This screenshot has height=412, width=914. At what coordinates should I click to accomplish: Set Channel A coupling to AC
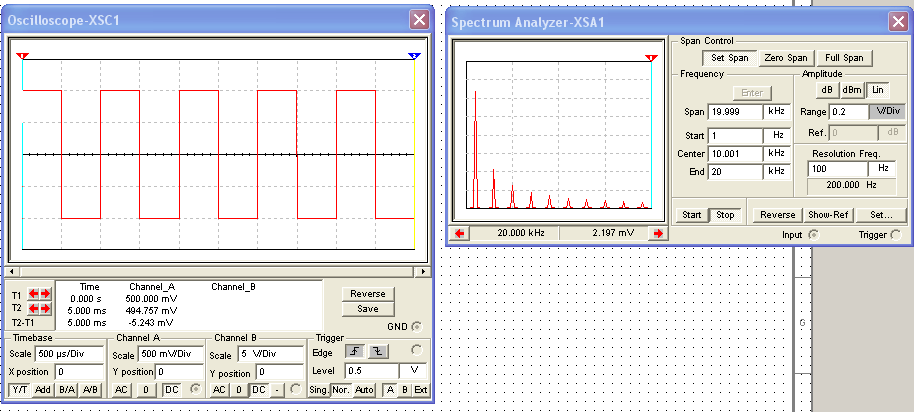pyautogui.click(x=121, y=390)
